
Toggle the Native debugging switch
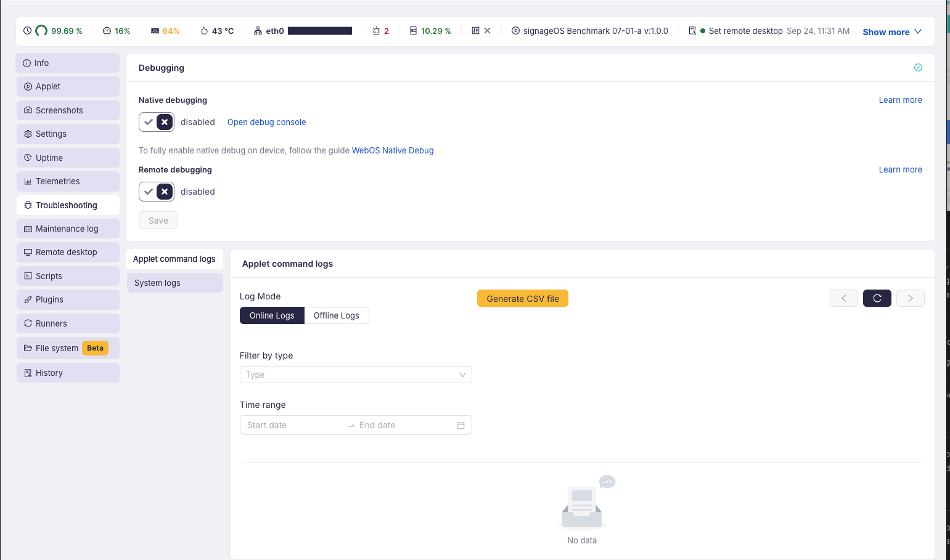click(157, 122)
